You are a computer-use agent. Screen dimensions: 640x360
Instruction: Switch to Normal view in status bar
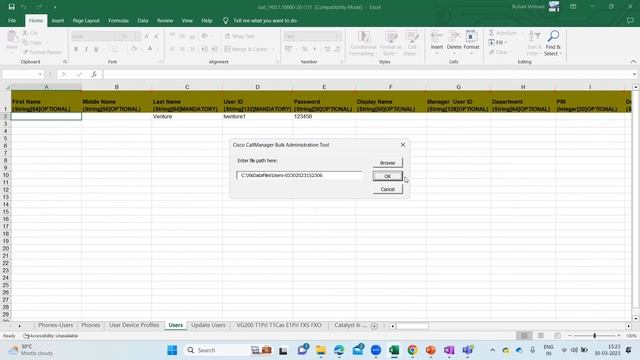(524, 336)
